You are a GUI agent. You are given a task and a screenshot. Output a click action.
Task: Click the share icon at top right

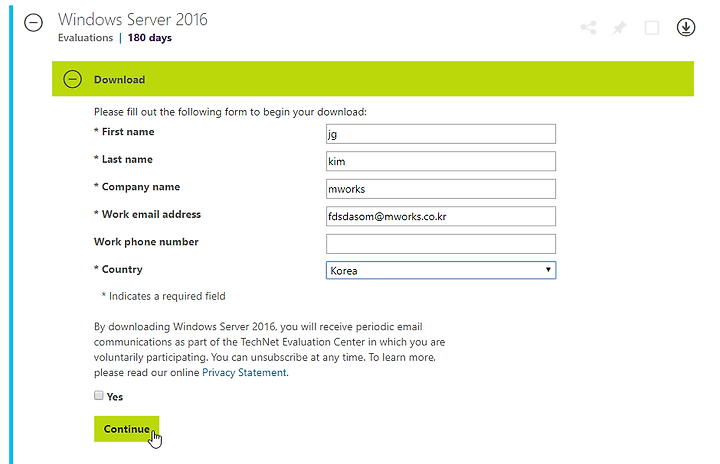pos(588,28)
